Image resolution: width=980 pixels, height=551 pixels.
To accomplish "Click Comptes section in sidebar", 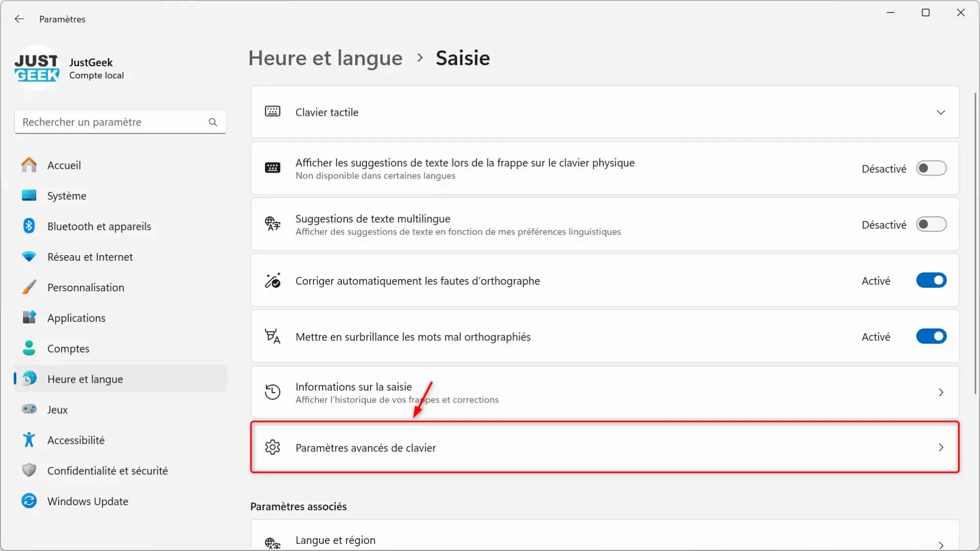I will [67, 348].
